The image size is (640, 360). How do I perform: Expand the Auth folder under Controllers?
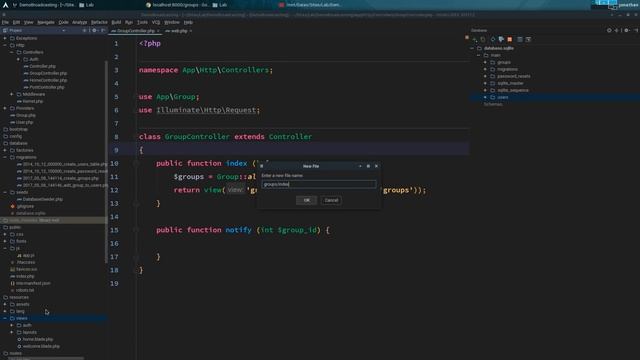18,59
